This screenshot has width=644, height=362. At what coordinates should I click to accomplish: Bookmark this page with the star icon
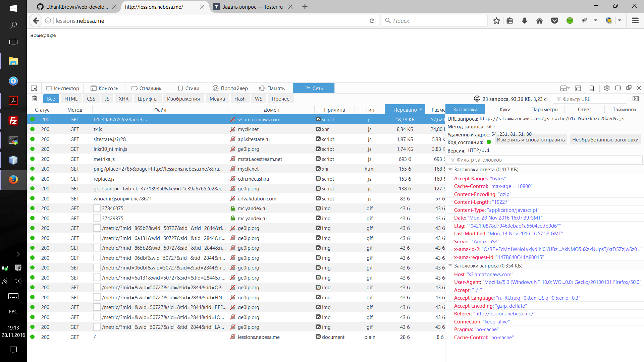(x=496, y=21)
